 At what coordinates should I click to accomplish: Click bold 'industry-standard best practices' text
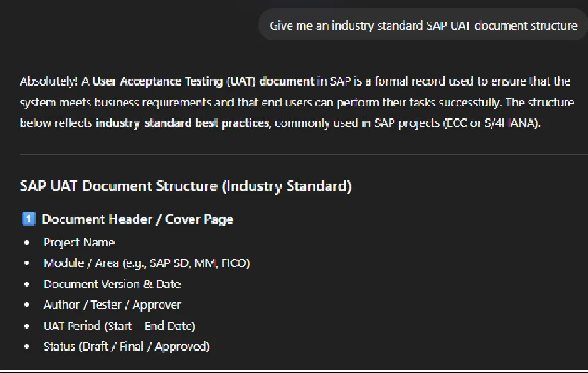[183, 123]
